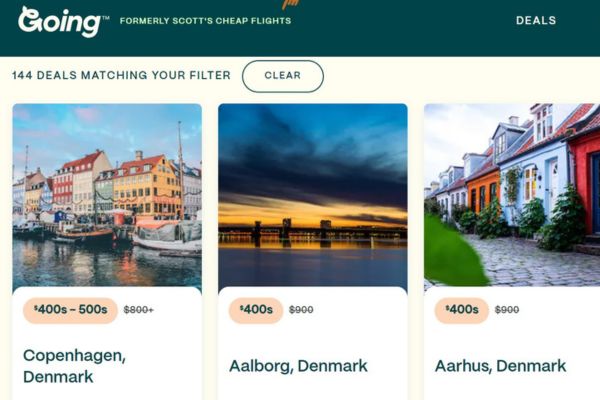
Task: Click the $400s price badge on Aarhus card
Action: 462,310
